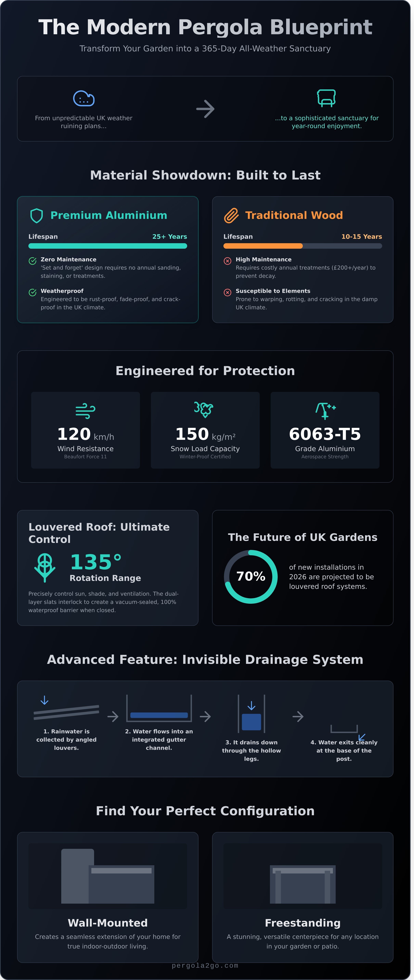Click the Traditional Wood lifespan bar

[303, 246]
